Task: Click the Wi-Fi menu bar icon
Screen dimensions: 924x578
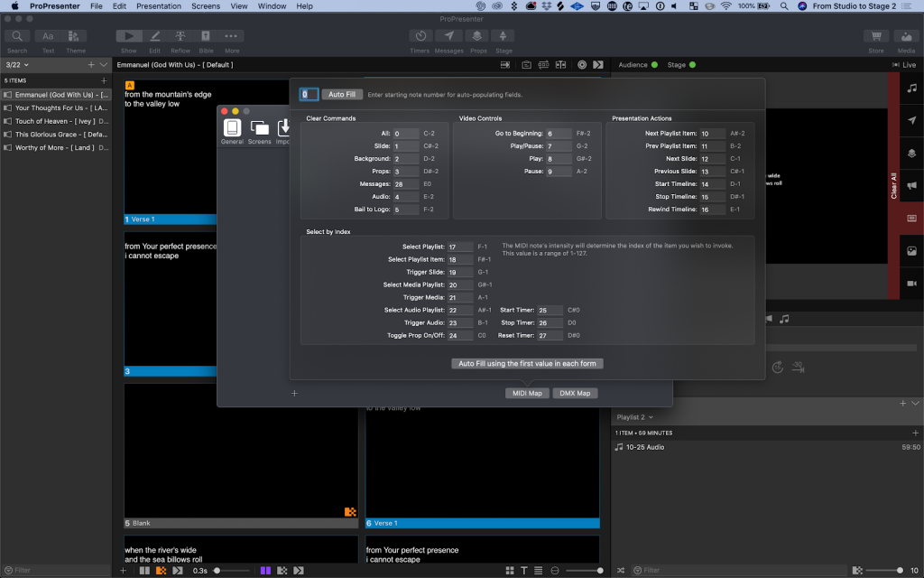Action: pos(726,6)
